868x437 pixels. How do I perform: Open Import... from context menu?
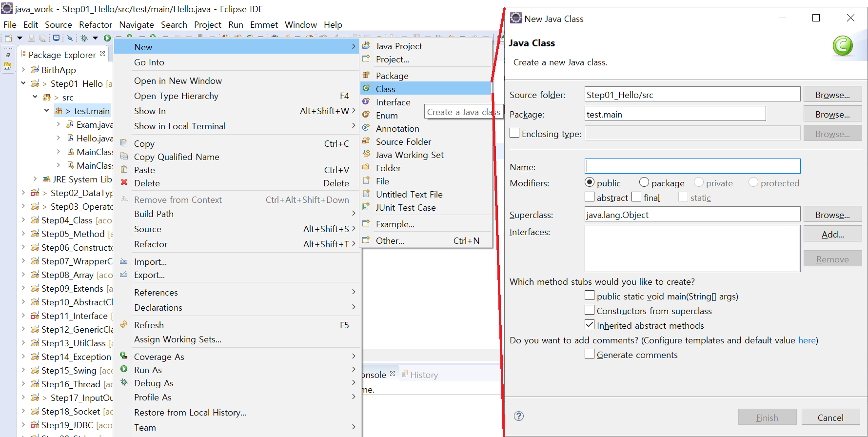(x=237, y=261)
